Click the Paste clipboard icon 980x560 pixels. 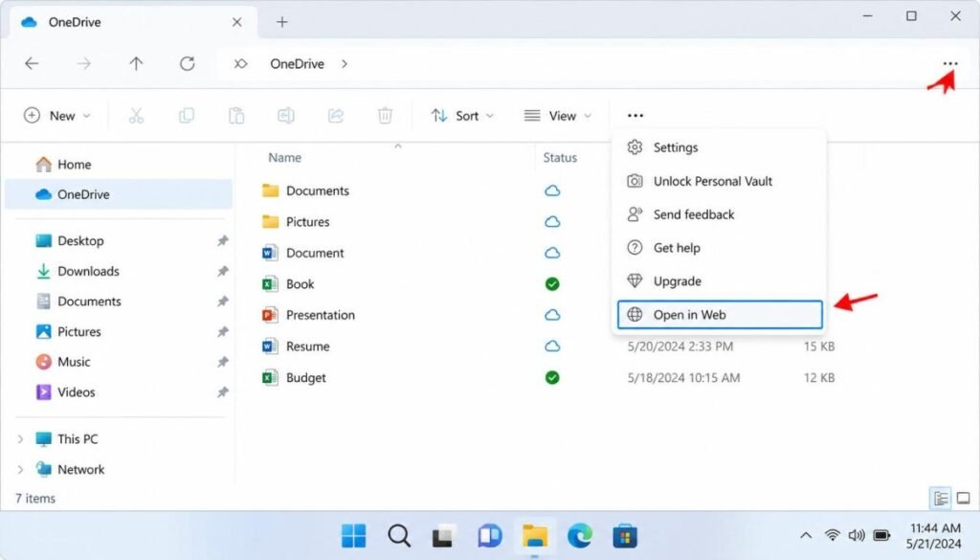[236, 116]
